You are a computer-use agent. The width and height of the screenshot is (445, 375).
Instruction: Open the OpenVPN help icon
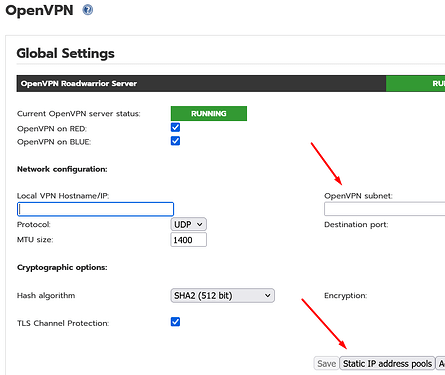click(x=88, y=10)
